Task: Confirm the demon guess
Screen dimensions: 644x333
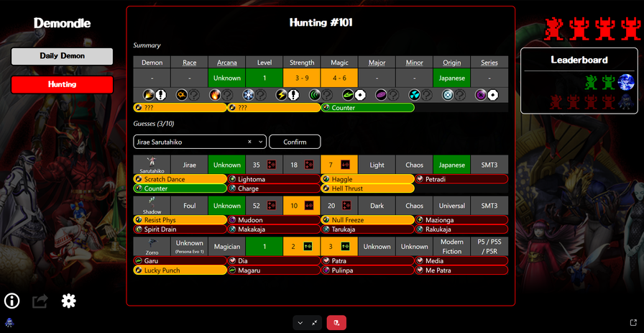Action: pyautogui.click(x=295, y=142)
